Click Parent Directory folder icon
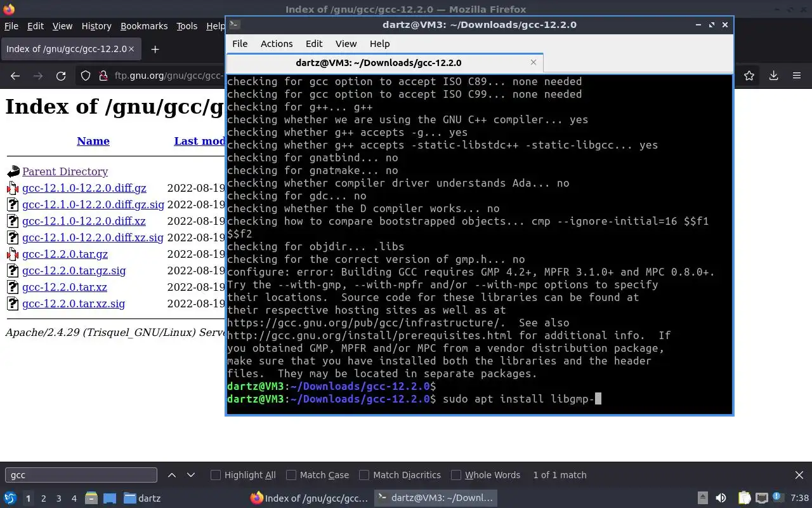Viewport: 812px width, 508px height. [13, 171]
